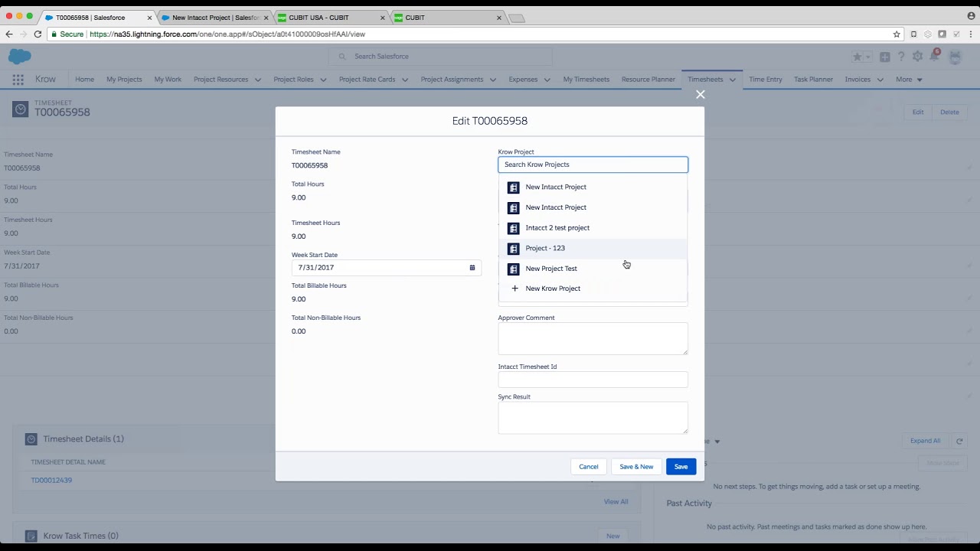This screenshot has width=980, height=551.
Task: Open the Time Entry nav tab
Action: pos(766,80)
